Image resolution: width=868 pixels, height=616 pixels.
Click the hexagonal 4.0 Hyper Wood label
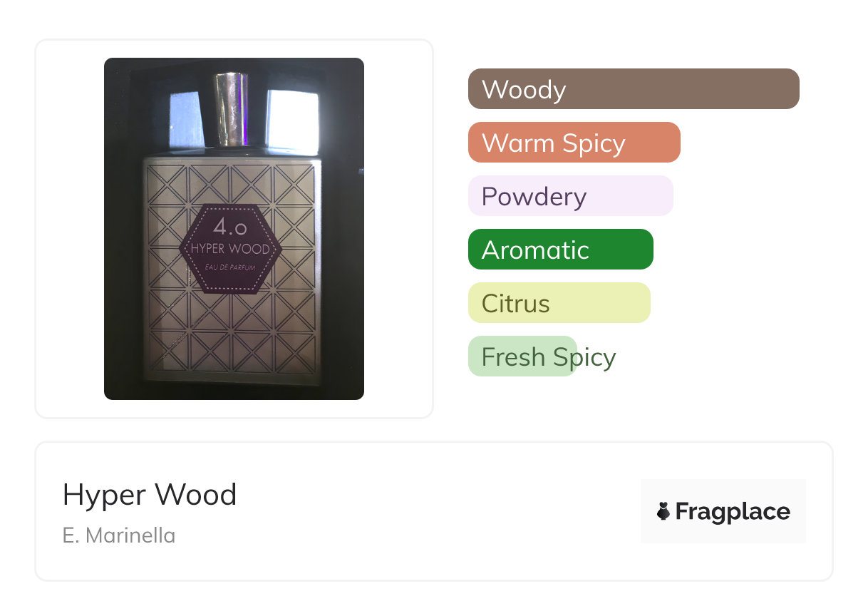pos(230,249)
